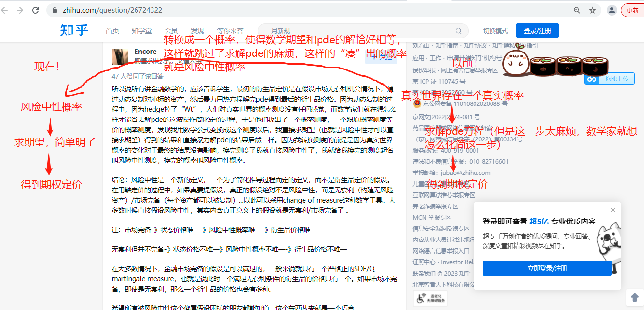Click 切换模式 in the header

[x=495, y=31]
